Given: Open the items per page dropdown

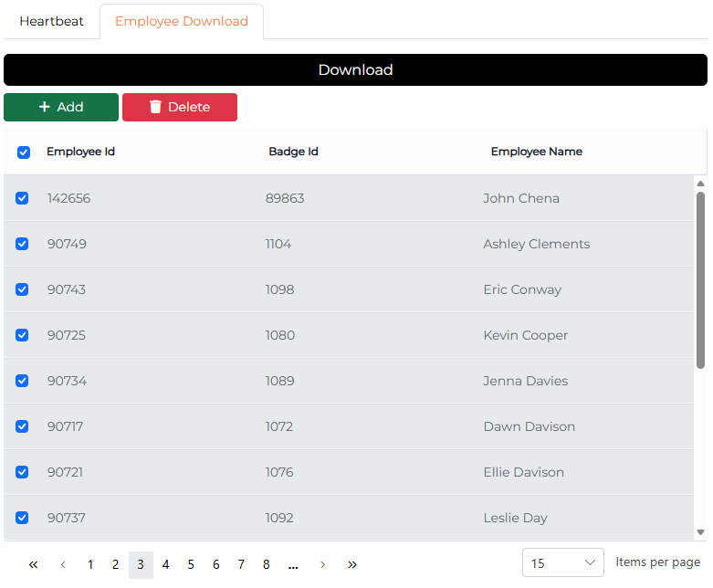Looking at the screenshot, I should tap(563, 562).
